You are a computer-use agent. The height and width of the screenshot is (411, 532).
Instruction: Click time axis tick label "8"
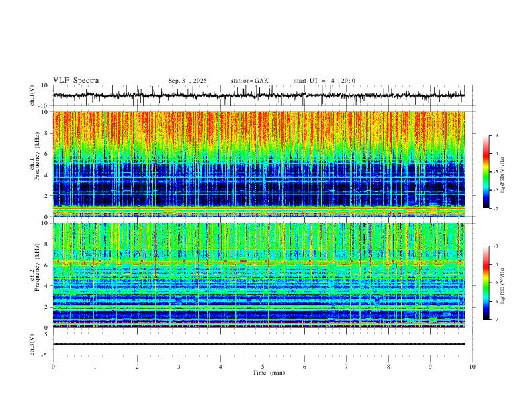click(388, 367)
